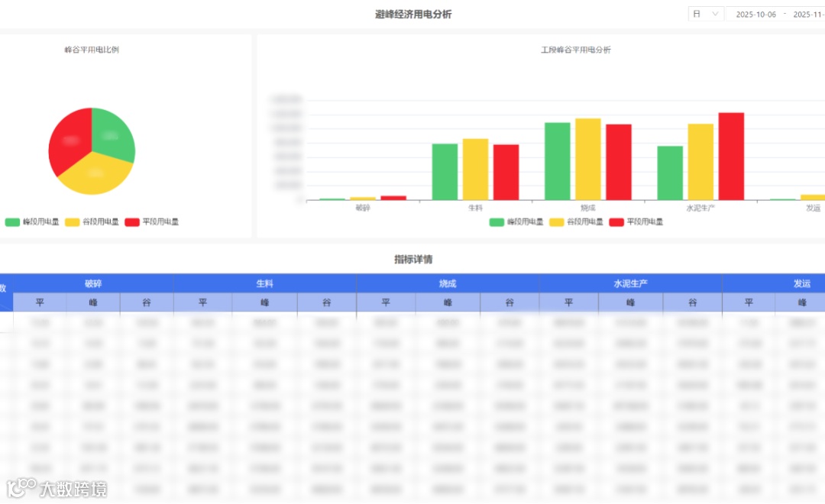Select the red slice of the pie chart

pyautogui.click(x=70, y=139)
